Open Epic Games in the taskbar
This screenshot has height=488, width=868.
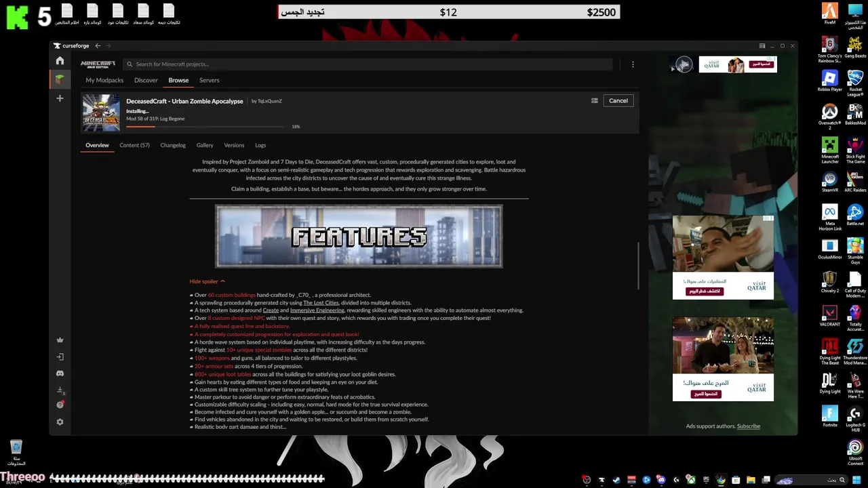[706, 480]
